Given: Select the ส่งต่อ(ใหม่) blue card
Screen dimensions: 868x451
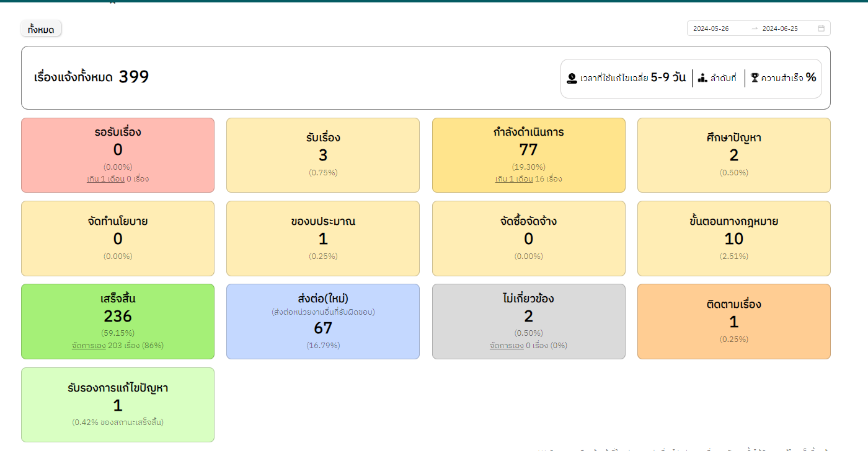Looking at the screenshot, I should click(x=323, y=322).
